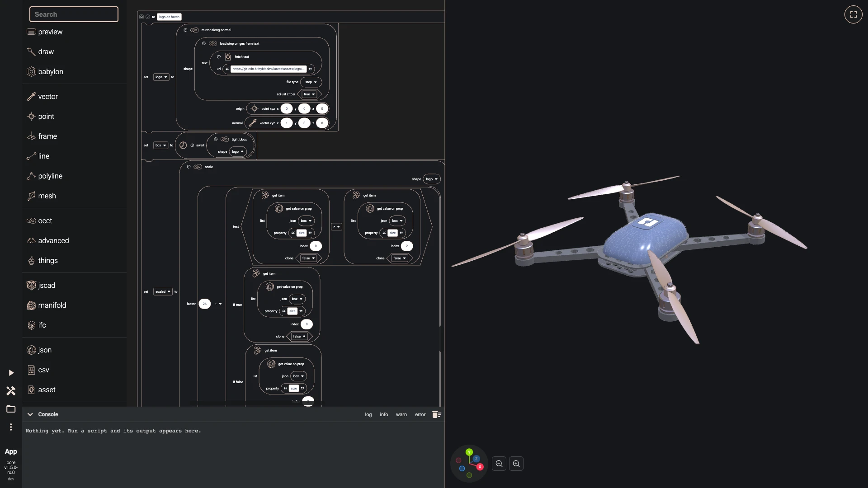Open the set scaled variable dropdown
868x488 pixels.
163,292
